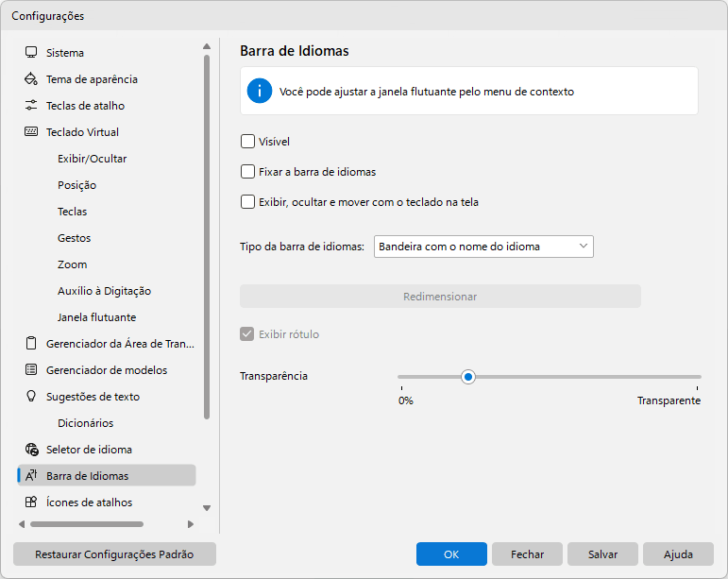The width and height of the screenshot is (728, 579).
Task: Click the Transparência slider handle
Action: point(468,377)
